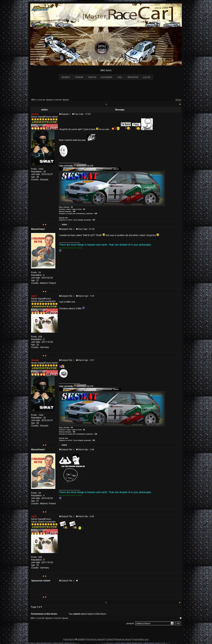Click the okay-guy meme face in first post
Viewport: 212px width, 644px height.
pos(63,151)
